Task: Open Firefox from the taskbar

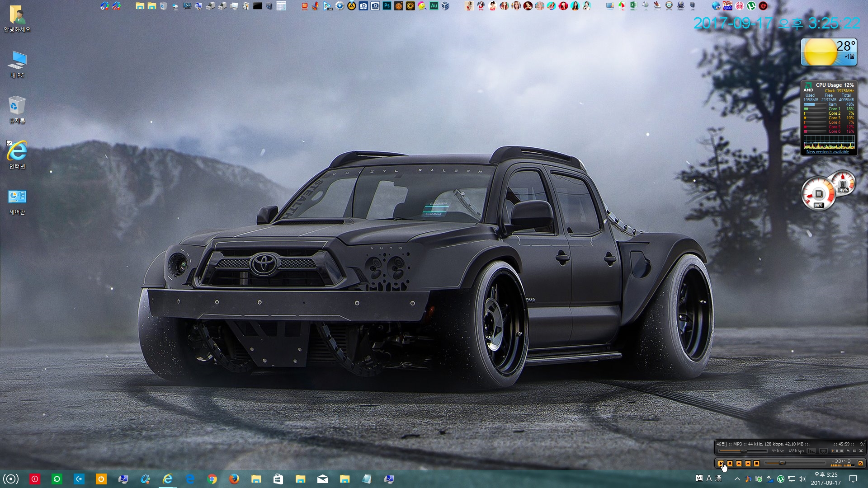Action: click(x=234, y=479)
